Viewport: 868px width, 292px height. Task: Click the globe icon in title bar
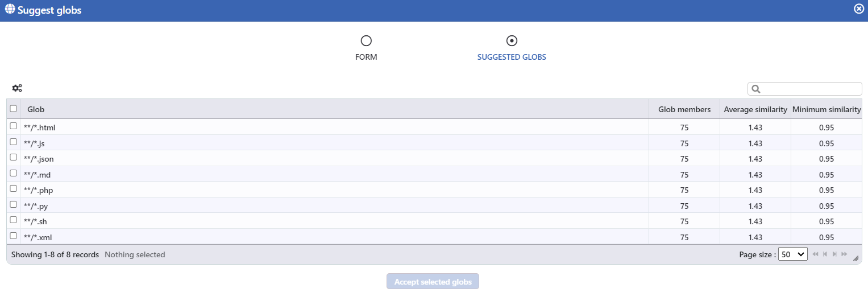10,10
